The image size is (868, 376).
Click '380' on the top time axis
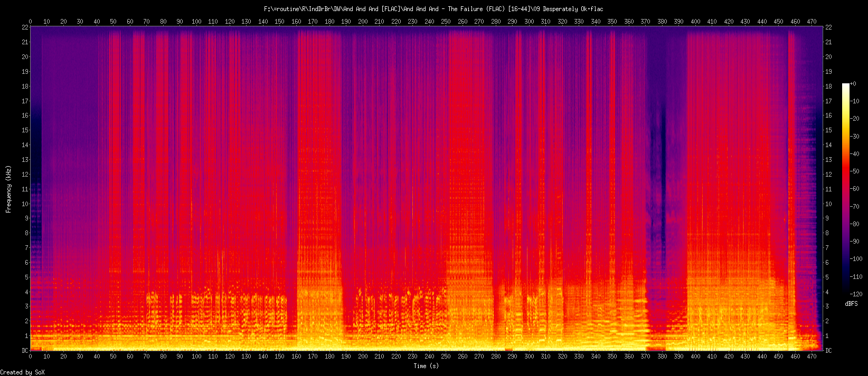[x=662, y=22]
